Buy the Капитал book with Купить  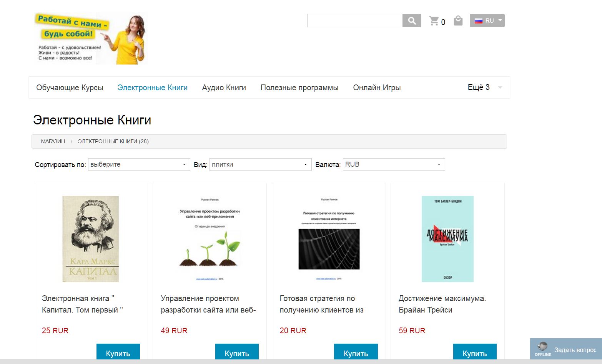pyautogui.click(x=118, y=352)
